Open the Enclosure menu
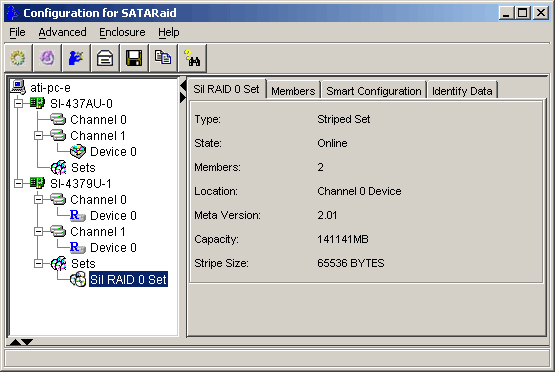The height and width of the screenshot is (372, 556). point(122,32)
